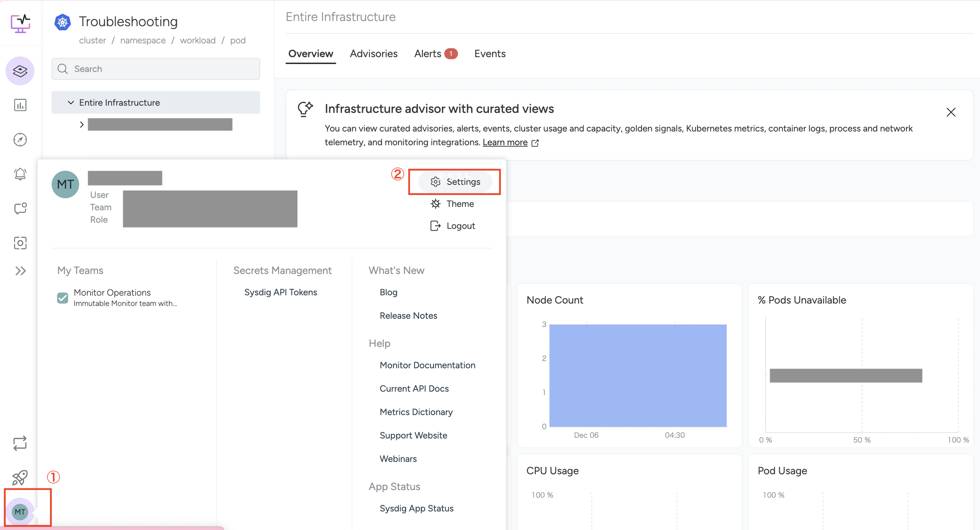
Task: Click the Integrations loop arrows sidebar icon
Action: tap(20, 443)
